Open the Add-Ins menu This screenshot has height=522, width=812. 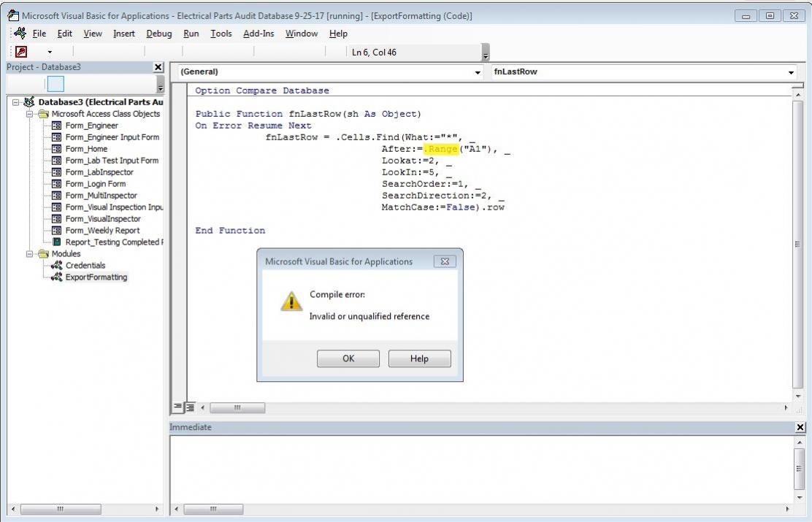258,34
